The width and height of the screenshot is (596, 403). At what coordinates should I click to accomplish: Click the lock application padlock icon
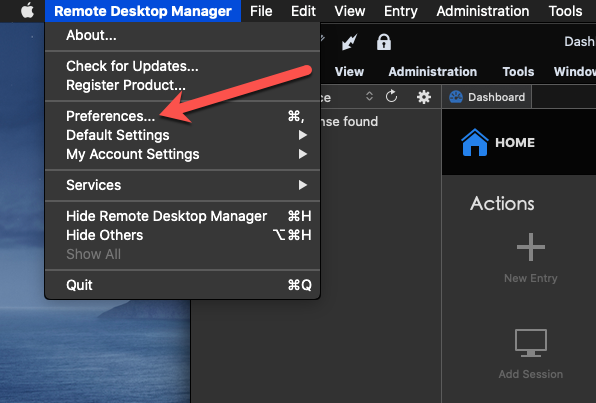384,42
